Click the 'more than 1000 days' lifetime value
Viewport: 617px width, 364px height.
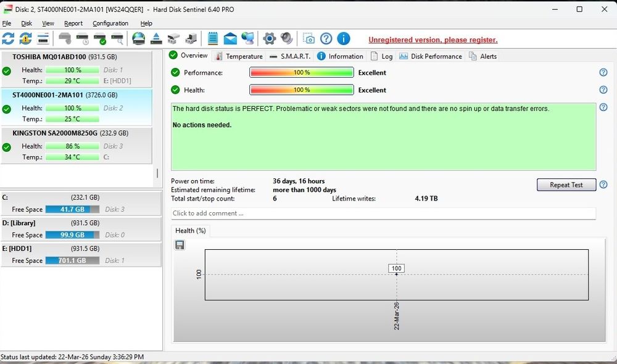tap(304, 189)
